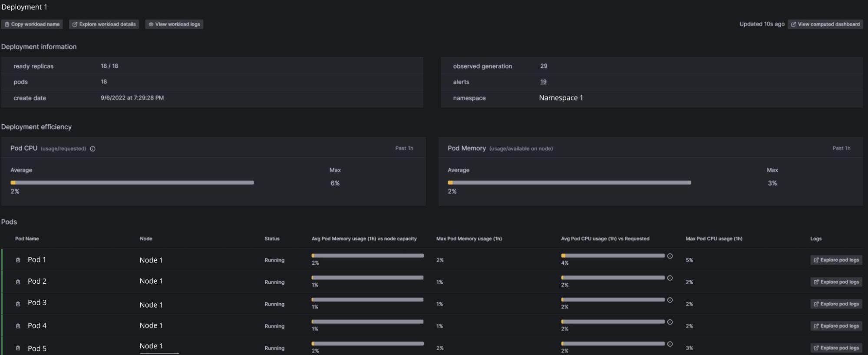The image size is (868, 355).
Task: Click copy icon beside Pod 4
Action: [x=18, y=326]
